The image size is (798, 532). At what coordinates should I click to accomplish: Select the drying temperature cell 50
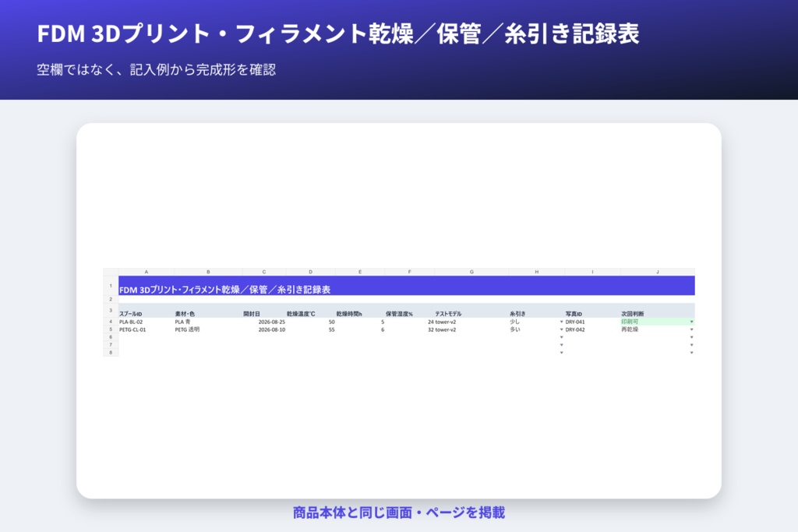[x=310, y=322]
